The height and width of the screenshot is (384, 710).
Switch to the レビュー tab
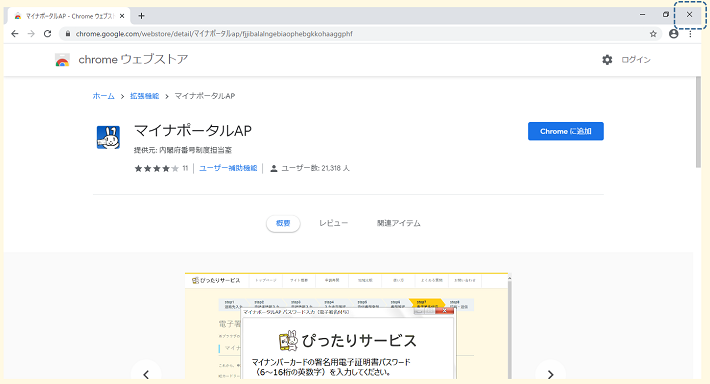pos(333,223)
